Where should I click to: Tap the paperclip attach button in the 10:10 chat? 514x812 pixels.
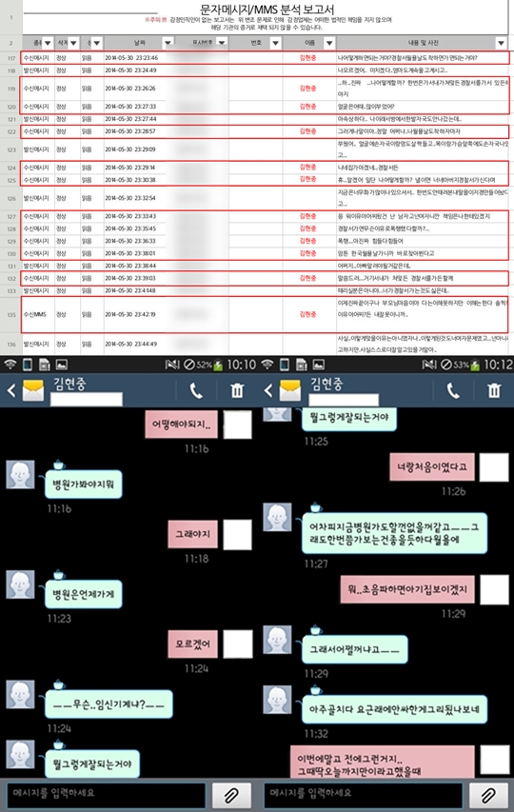231,796
